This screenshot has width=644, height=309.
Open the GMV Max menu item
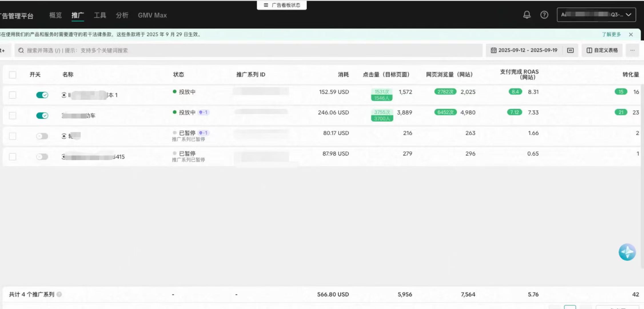pyautogui.click(x=152, y=15)
